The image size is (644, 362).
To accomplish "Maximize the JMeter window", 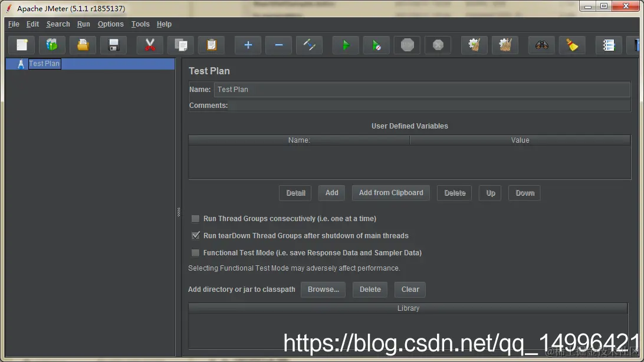I will (x=604, y=6).
